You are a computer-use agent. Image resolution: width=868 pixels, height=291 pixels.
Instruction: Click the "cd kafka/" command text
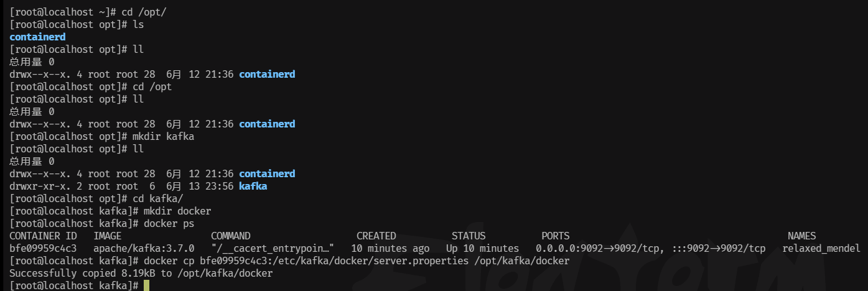[157, 198]
